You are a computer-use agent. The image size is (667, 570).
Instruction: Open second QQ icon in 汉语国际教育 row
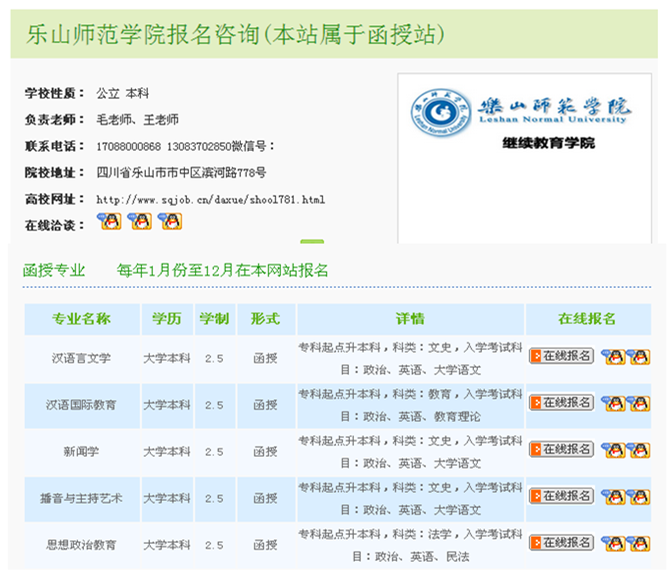638,403
